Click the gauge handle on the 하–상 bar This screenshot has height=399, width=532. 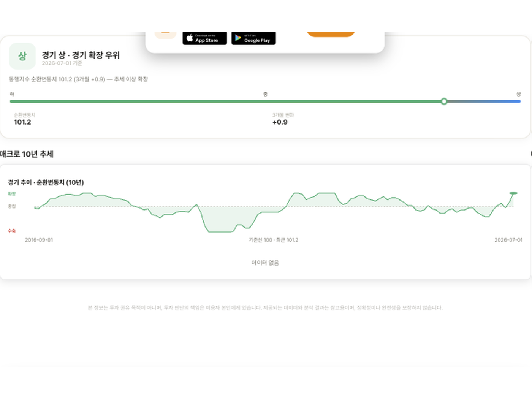[x=444, y=101]
